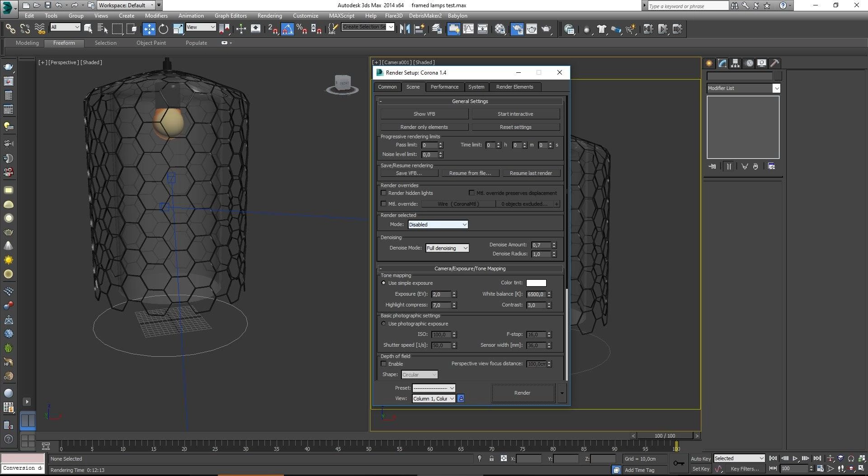Open the Create command panel tab

[709, 63]
